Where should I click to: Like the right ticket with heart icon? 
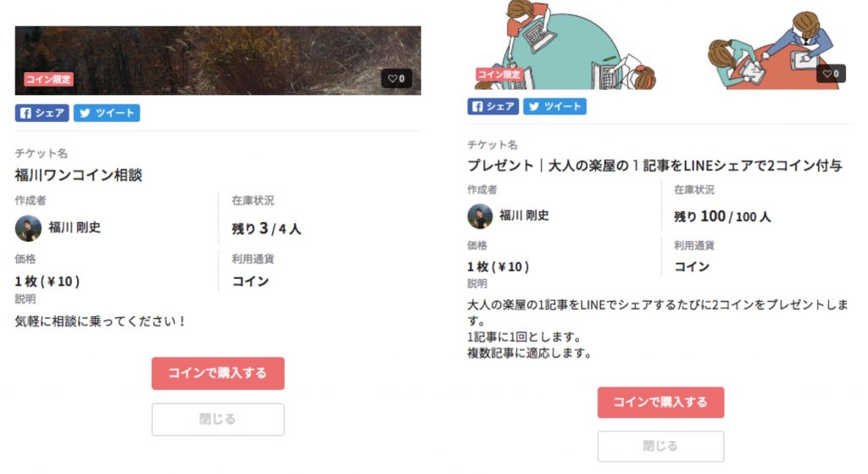coord(831,74)
